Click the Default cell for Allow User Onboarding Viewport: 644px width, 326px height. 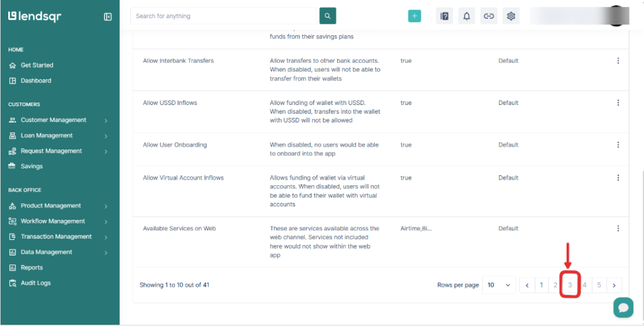tap(508, 144)
